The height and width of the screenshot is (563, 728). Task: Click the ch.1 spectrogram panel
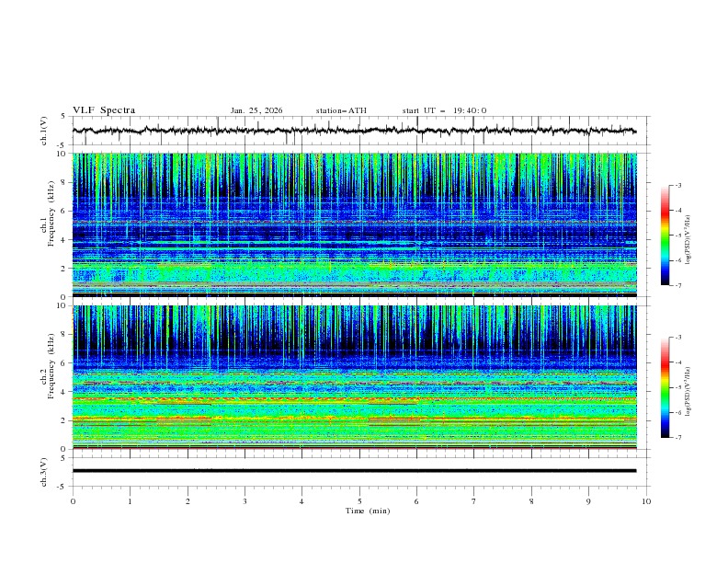coord(355,224)
